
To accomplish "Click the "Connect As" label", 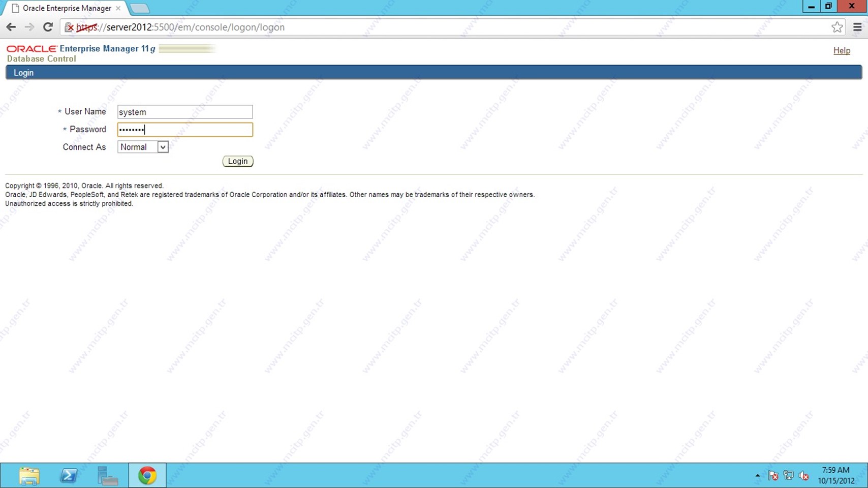I will click(x=84, y=147).
